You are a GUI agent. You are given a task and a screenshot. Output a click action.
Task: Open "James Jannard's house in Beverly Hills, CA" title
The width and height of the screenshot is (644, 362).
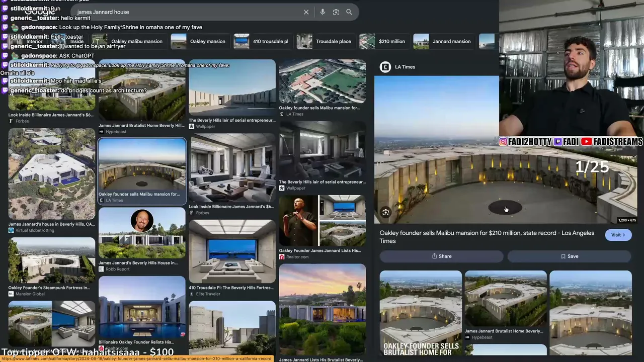pyautogui.click(x=51, y=224)
